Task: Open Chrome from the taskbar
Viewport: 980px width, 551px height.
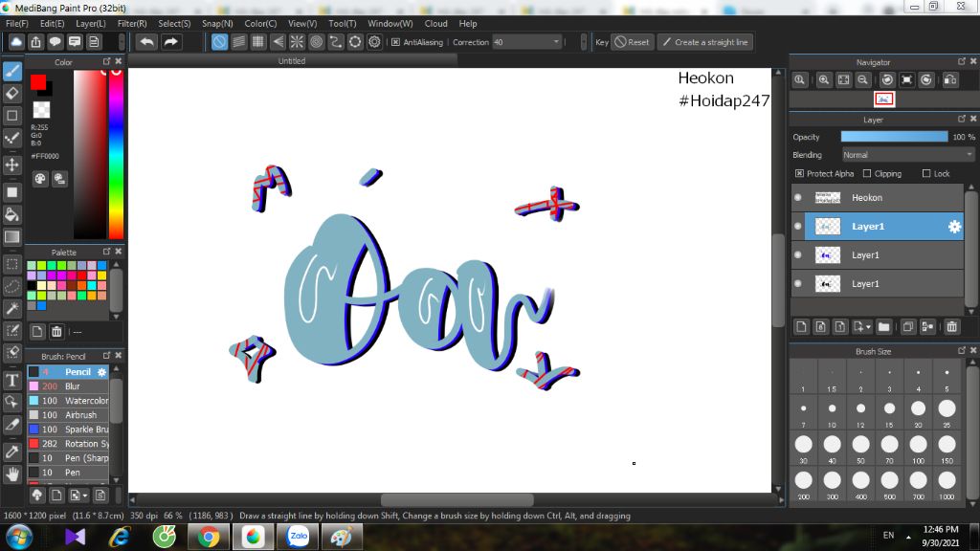Action: [x=209, y=537]
